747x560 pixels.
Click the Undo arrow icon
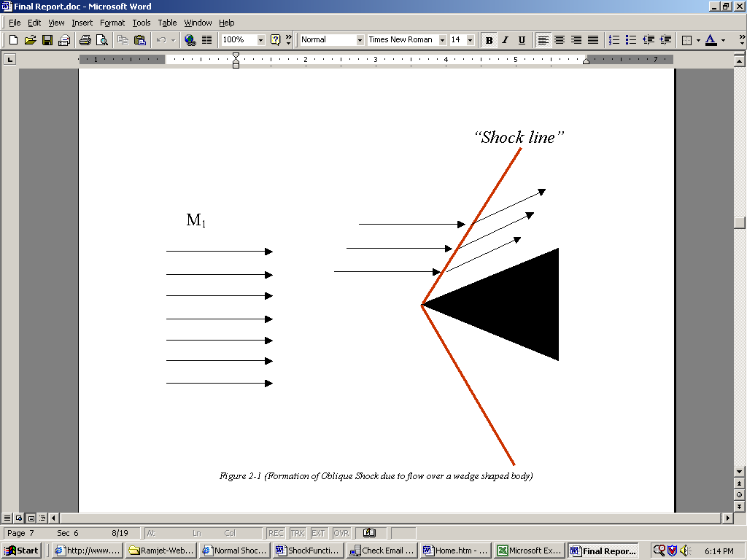tap(161, 40)
